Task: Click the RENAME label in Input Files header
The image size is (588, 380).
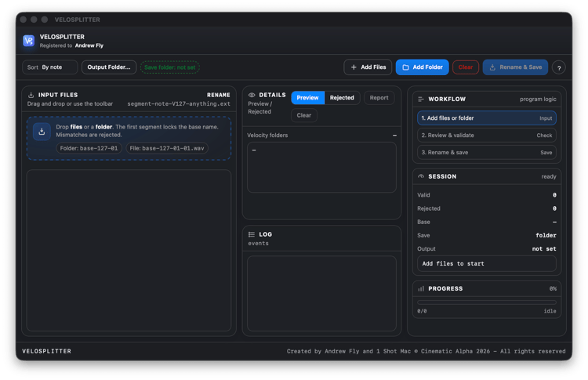Action: pos(218,95)
